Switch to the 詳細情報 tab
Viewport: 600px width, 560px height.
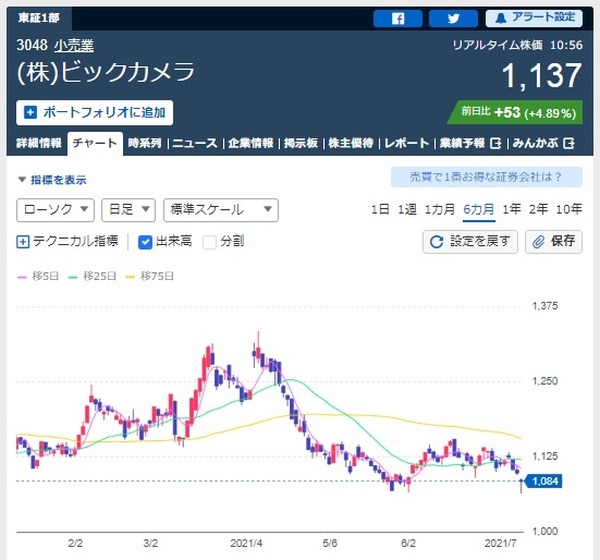click(x=39, y=143)
